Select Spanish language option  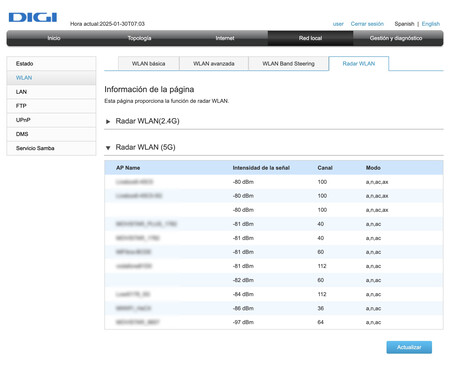[x=404, y=24]
